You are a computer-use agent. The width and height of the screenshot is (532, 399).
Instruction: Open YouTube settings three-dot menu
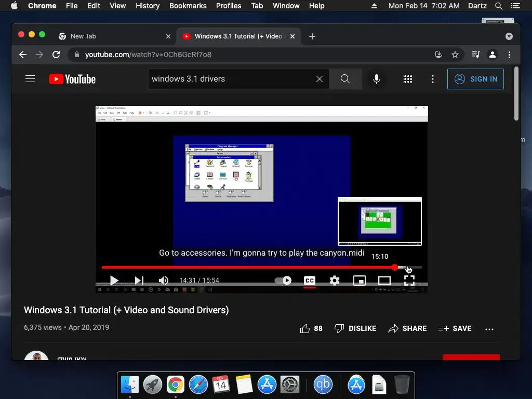[433, 79]
